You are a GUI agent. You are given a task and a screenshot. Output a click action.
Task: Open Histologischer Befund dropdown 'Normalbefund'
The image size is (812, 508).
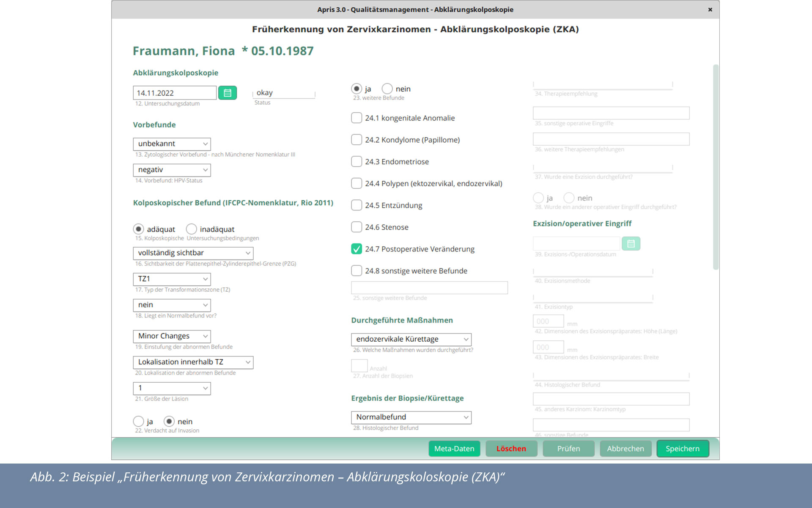coord(411,417)
